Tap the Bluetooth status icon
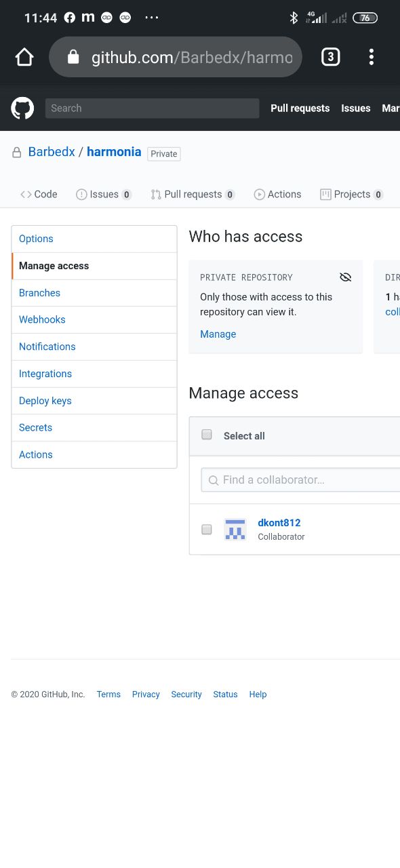 294,18
